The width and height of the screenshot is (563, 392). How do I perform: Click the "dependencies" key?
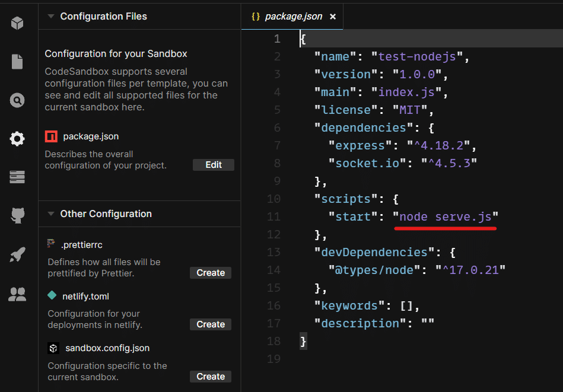click(x=364, y=128)
